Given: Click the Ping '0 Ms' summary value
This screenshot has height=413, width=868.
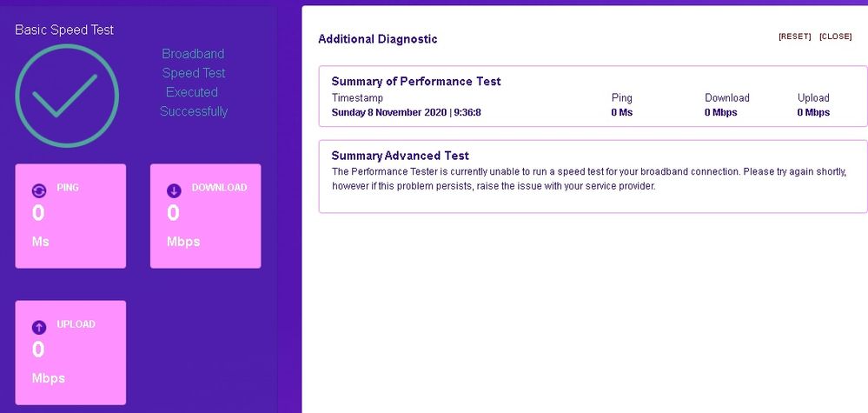Looking at the screenshot, I should click(x=621, y=112).
